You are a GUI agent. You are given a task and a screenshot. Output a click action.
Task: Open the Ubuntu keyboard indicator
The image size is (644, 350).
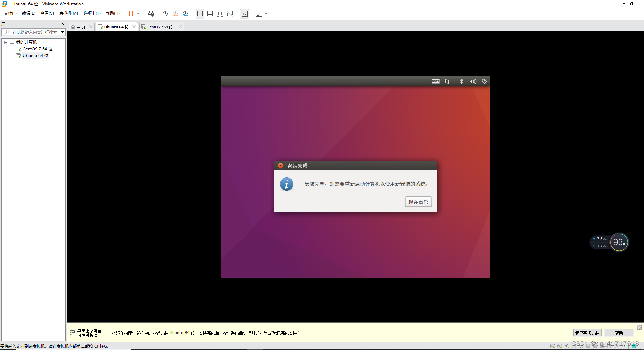(x=436, y=81)
